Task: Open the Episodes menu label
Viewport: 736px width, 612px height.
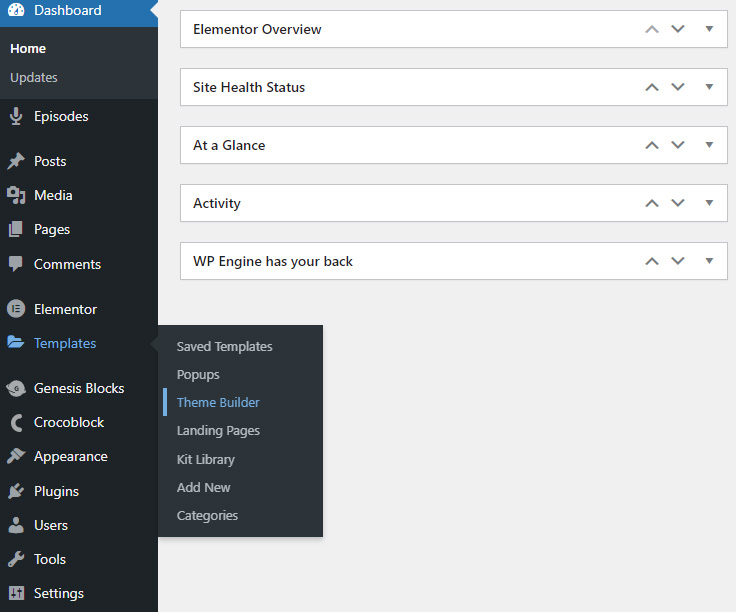Action: (x=61, y=116)
